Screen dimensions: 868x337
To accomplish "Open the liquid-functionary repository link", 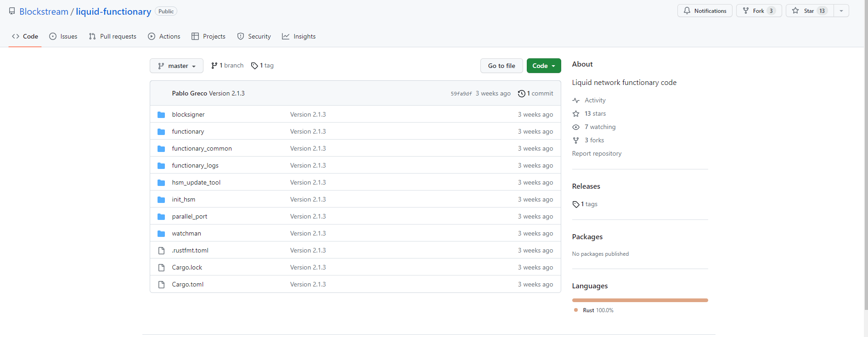I will coord(113,11).
